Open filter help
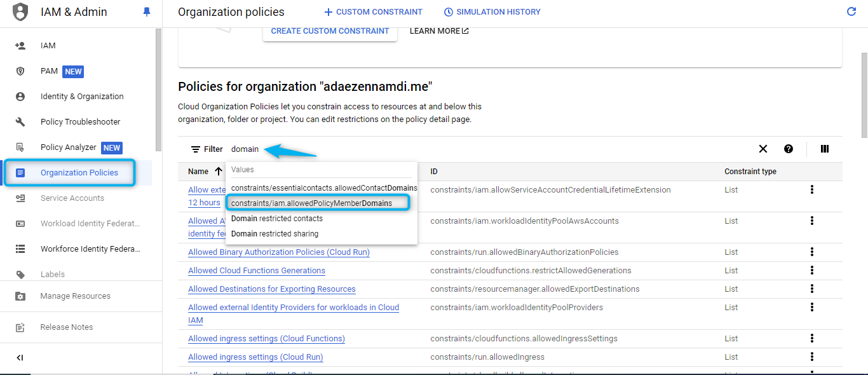The height and width of the screenshot is (375, 868). click(x=789, y=149)
